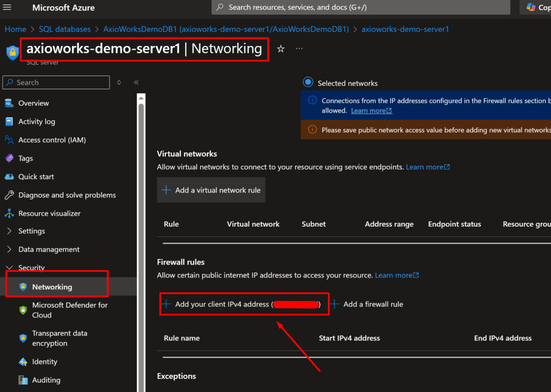Collapse the left navigation pane
551x392 pixels.
[136, 82]
